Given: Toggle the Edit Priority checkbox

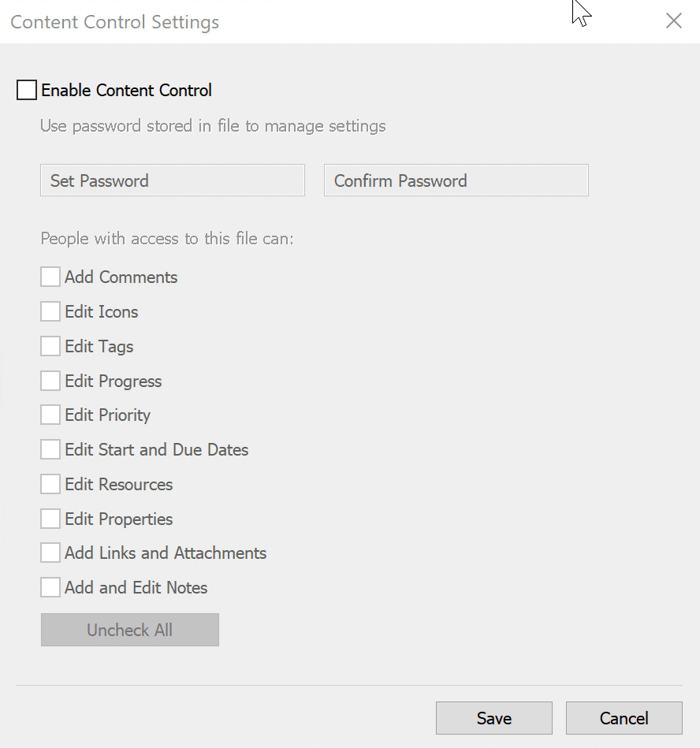Looking at the screenshot, I should (50, 415).
